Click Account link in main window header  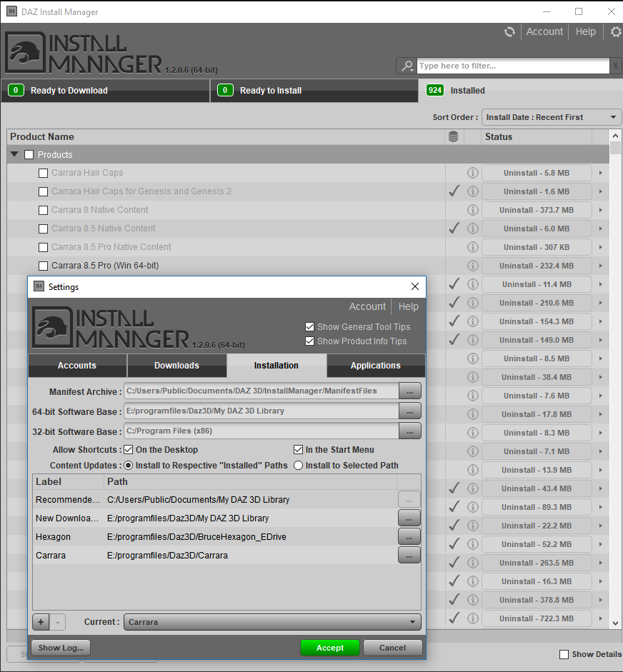click(x=544, y=31)
